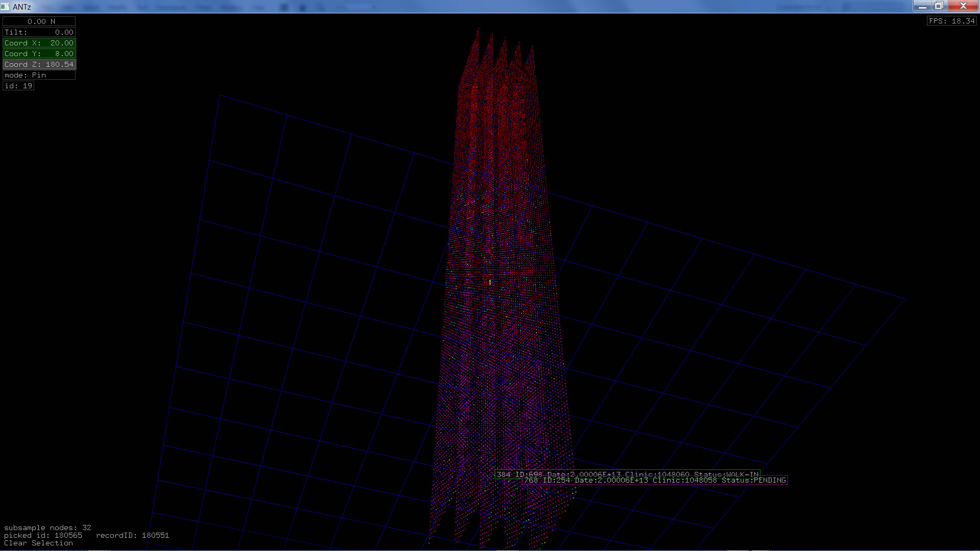Image resolution: width=980 pixels, height=551 pixels.
Task: Click Clear Selection at bottom left
Action: click(38, 543)
